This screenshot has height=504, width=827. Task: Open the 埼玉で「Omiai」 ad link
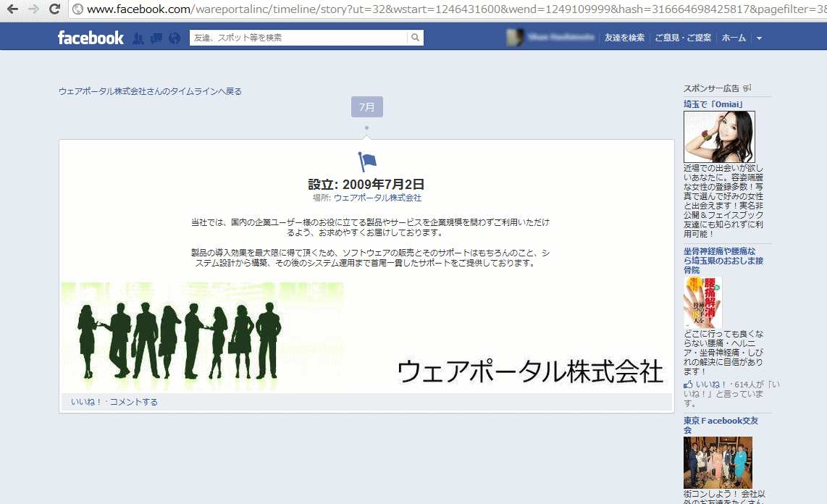pos(713,104)
